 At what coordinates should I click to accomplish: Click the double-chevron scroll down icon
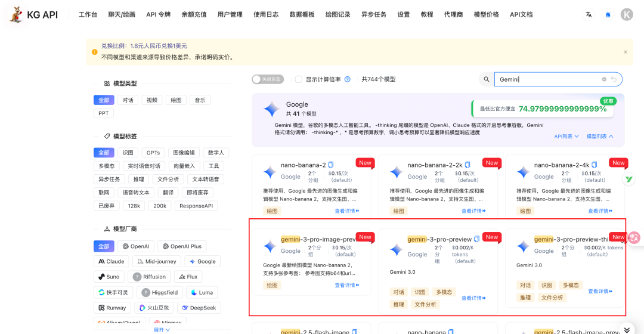627,328
